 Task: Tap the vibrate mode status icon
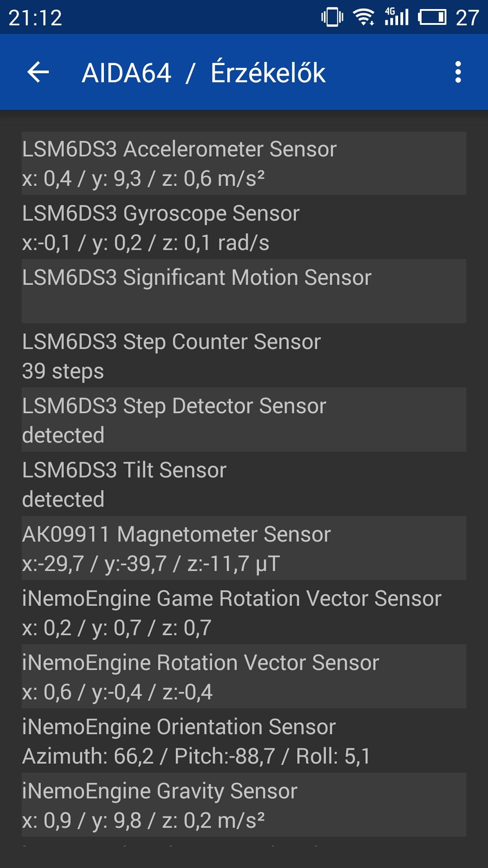[332, 17]
